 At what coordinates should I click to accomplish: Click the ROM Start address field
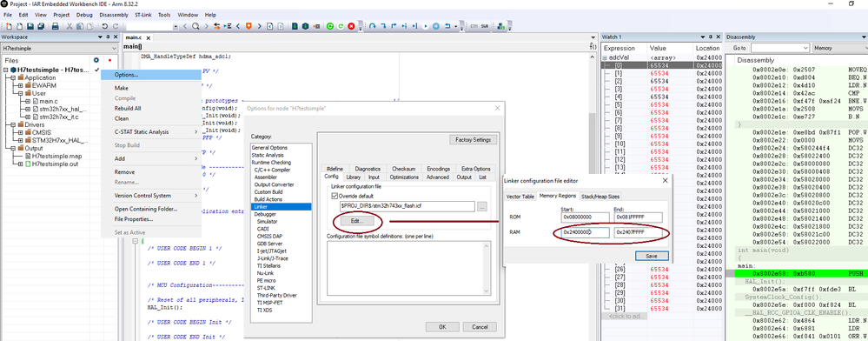(x=585, y=217)
